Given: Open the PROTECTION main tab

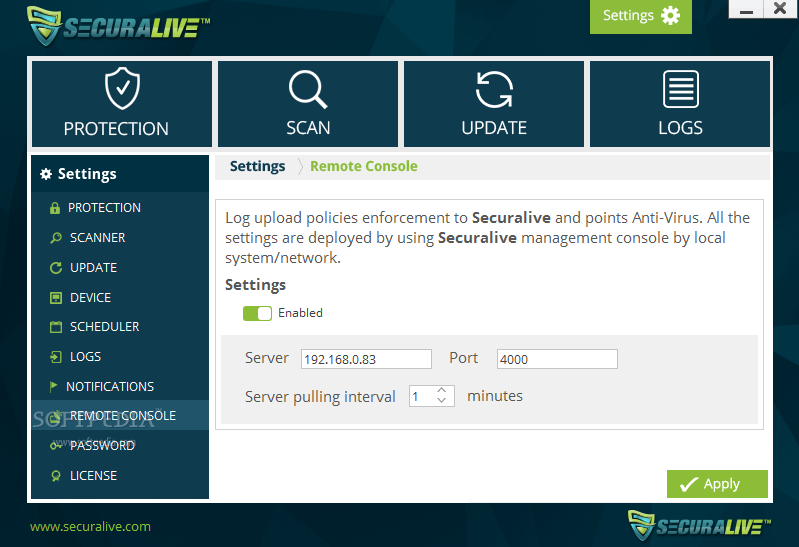Looking at the screenshot, I should coord(122,104).
